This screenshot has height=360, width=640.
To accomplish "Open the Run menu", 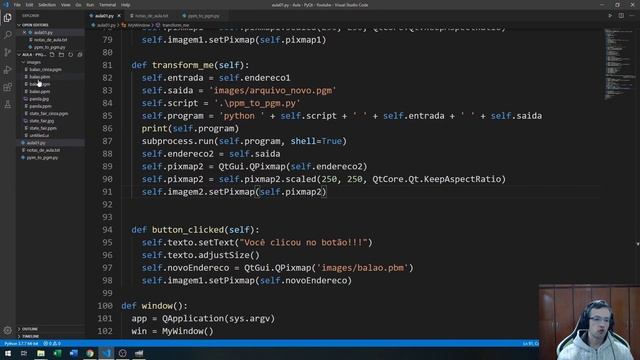I will 90,5.
